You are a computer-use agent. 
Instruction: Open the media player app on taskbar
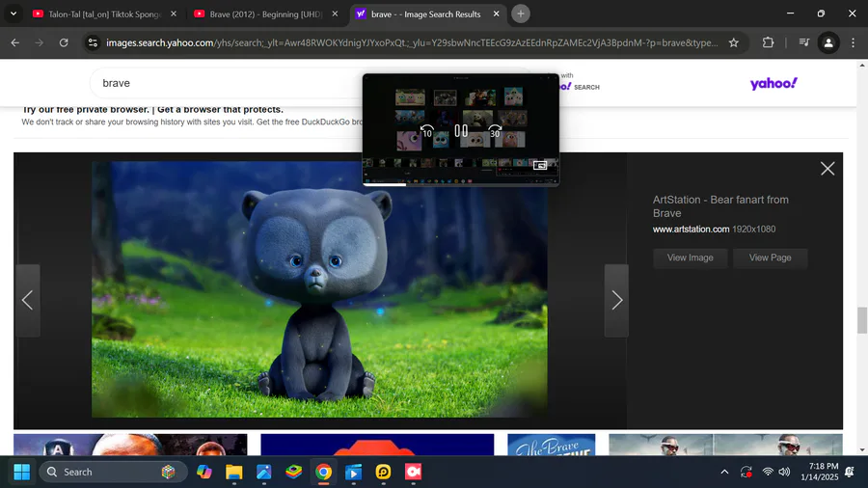point(353,472)
